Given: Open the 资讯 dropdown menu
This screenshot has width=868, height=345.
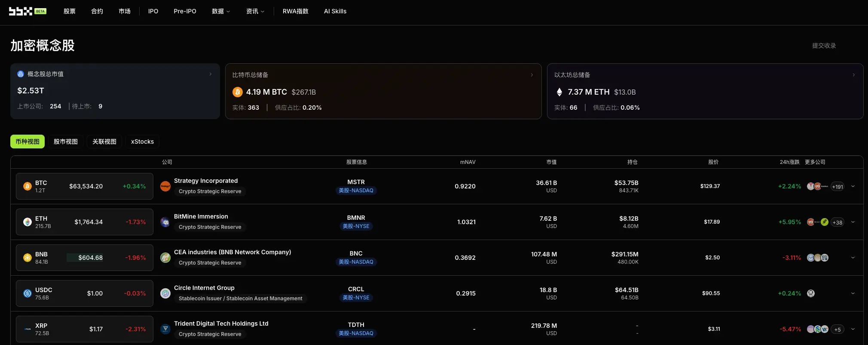Looking at the screenshot, I should pos(255,11).
